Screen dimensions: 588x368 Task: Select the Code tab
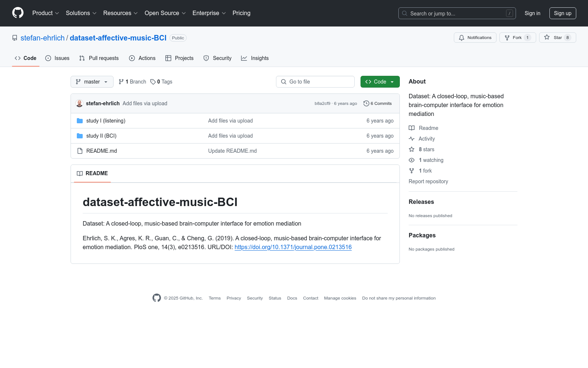[26, 58]
